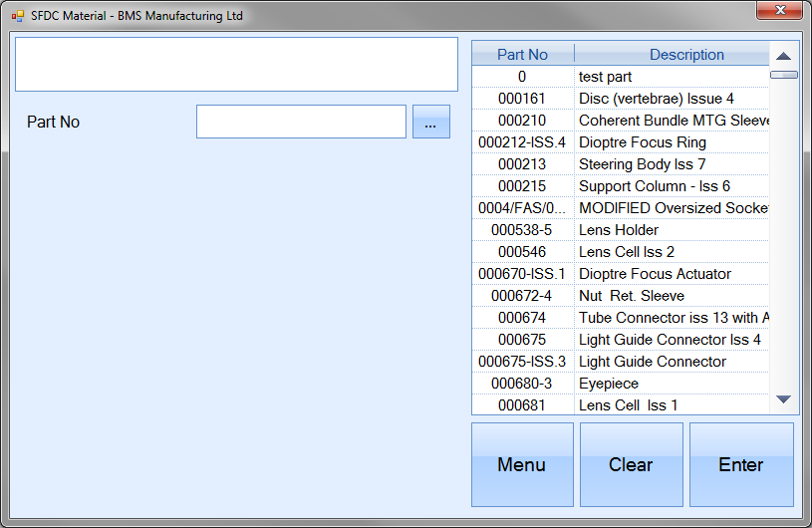
Task: Click the large blank text box at top
Action: pyautogui.click(x=236, y=64)
